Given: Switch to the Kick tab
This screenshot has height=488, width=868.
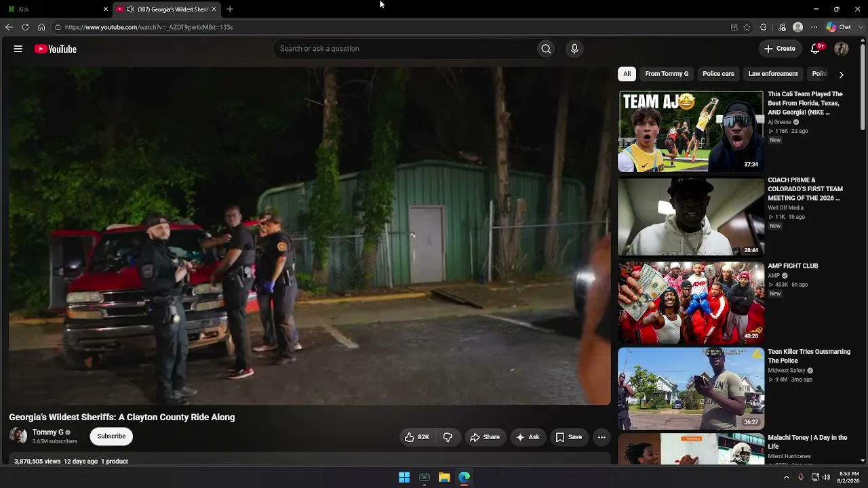Looking at the screenshot, I should click(x=57, y=9).
